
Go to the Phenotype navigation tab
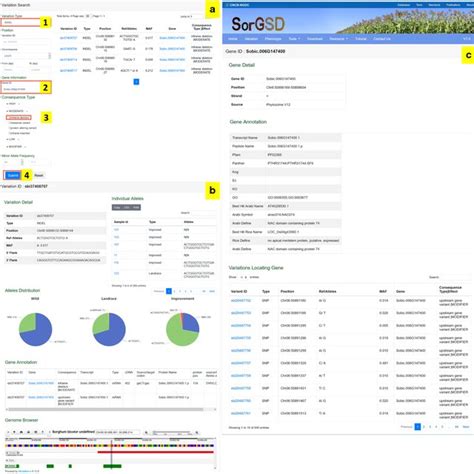pyautogui.click(x=273, y=39)
